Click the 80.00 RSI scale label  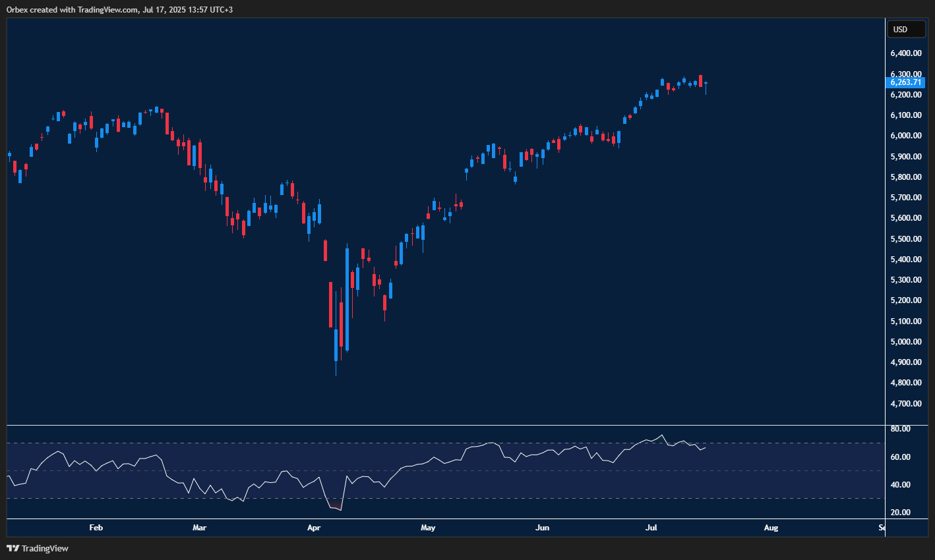coord(901,429)
